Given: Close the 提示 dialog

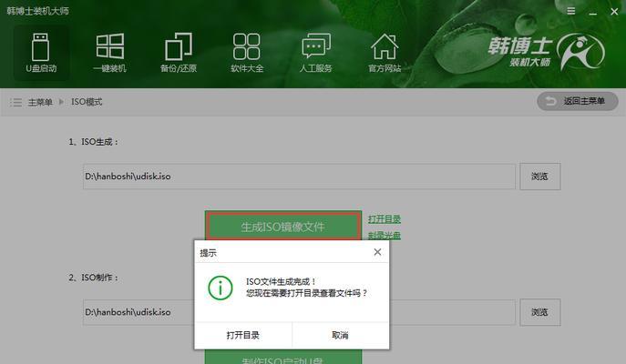Looking at the screenshot, I should tap(377, 252).
